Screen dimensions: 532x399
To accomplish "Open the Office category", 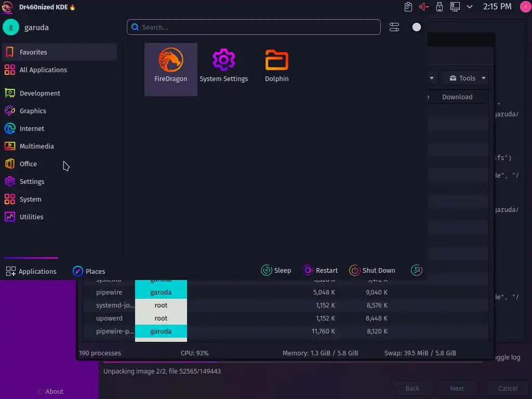I will [x=60, y=164].
